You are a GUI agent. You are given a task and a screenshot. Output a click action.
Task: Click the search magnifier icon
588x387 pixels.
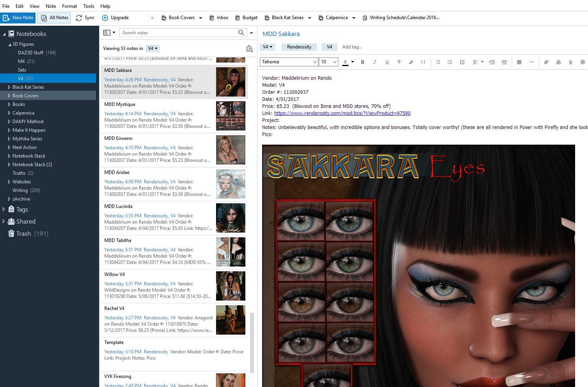[x=241, y=33]
